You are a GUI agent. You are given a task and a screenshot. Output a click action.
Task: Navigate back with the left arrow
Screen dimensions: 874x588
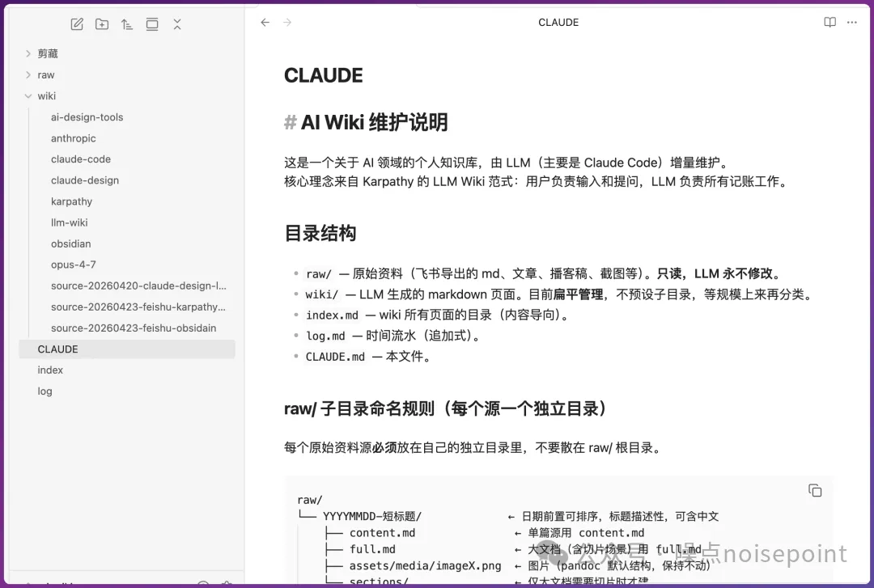(265, 23)
